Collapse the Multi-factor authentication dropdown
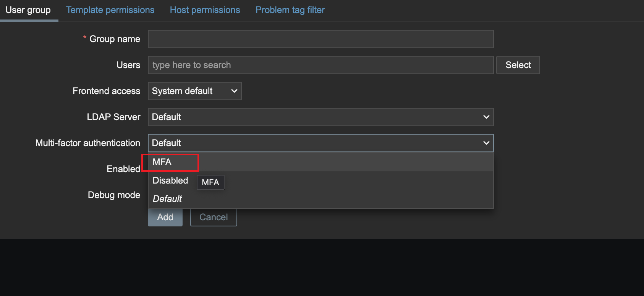This screenshot has width=644, height=296. (321, 143)
